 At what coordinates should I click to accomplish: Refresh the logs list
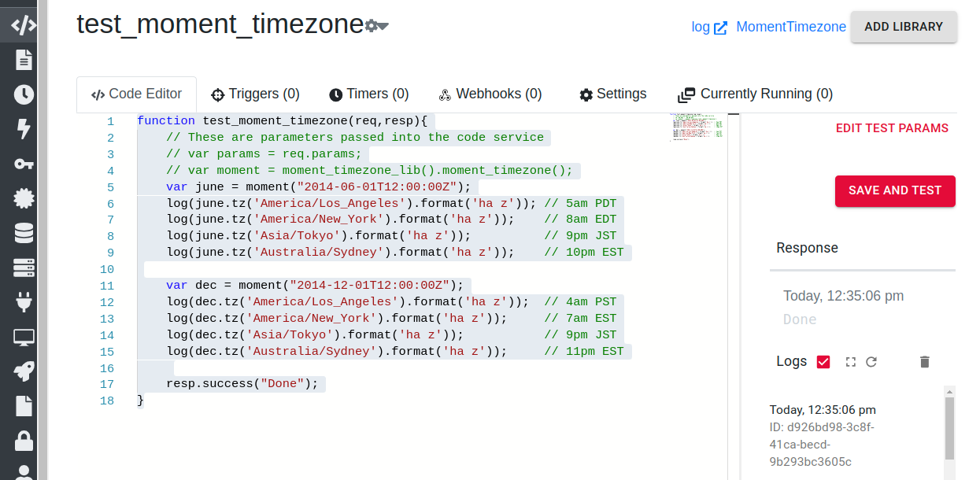pyautogui.click(x=871, y=362)
